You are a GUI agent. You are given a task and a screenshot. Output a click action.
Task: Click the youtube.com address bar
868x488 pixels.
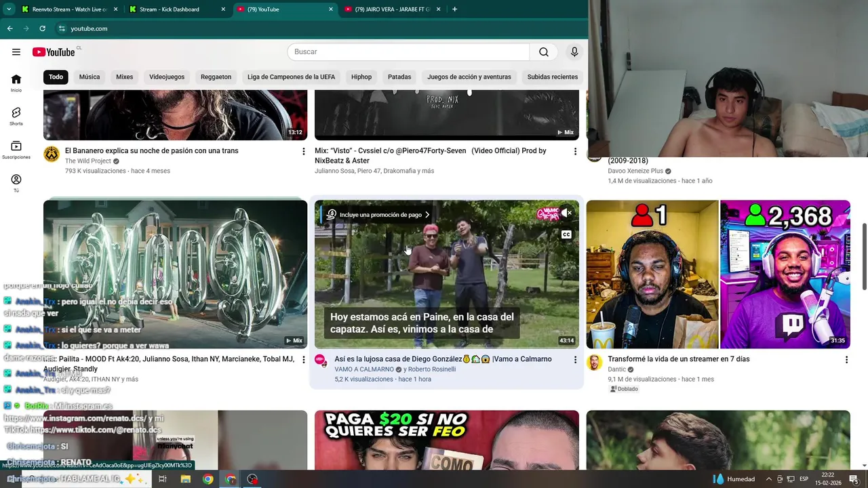point(319,28)
